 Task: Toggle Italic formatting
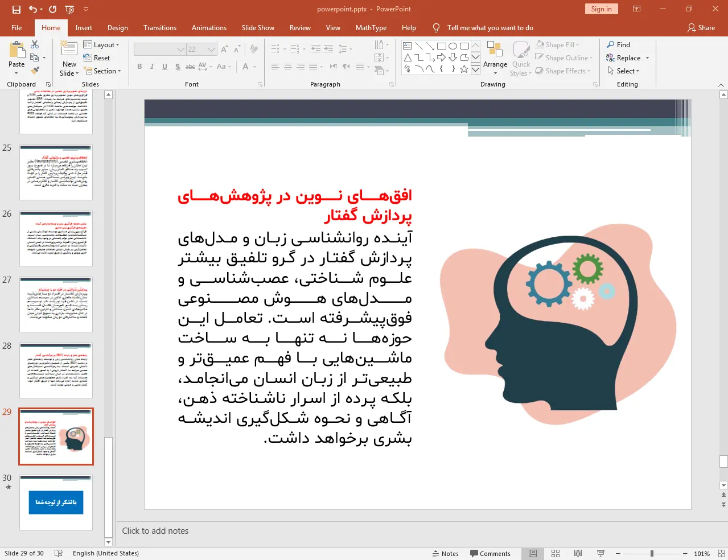tap(152, 67)
